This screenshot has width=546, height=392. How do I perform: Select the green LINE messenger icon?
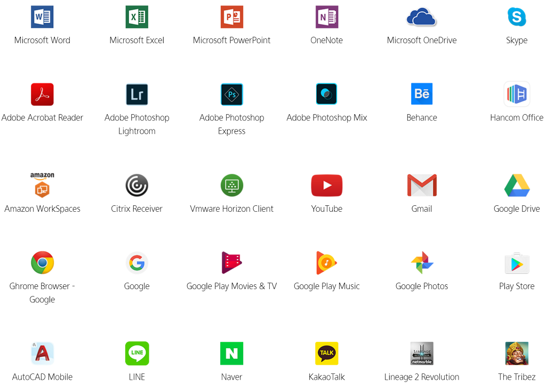[136, 353]
